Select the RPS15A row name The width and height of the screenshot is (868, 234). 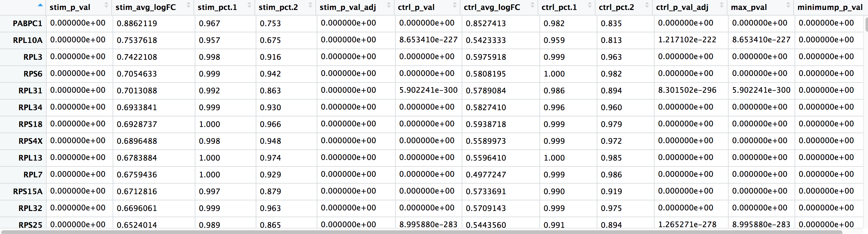pos(28,191)
